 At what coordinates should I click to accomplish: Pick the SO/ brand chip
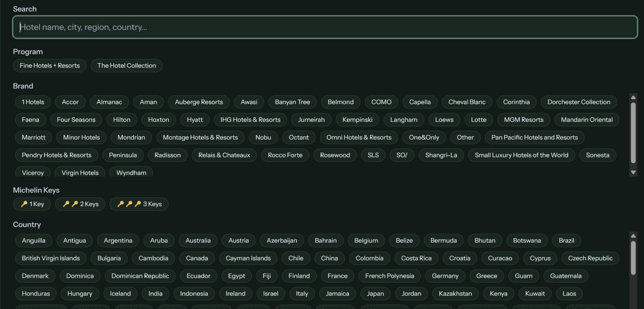pyautogui.click(x=402, y=155)
